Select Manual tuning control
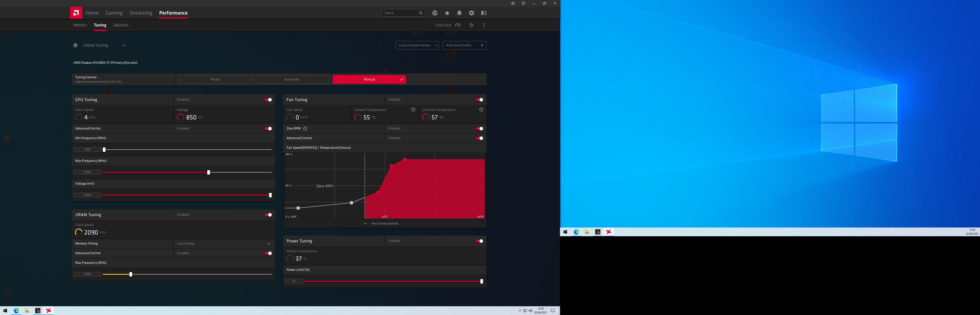The height and width of the screenshot is (315, 980). tap(369, 79)
